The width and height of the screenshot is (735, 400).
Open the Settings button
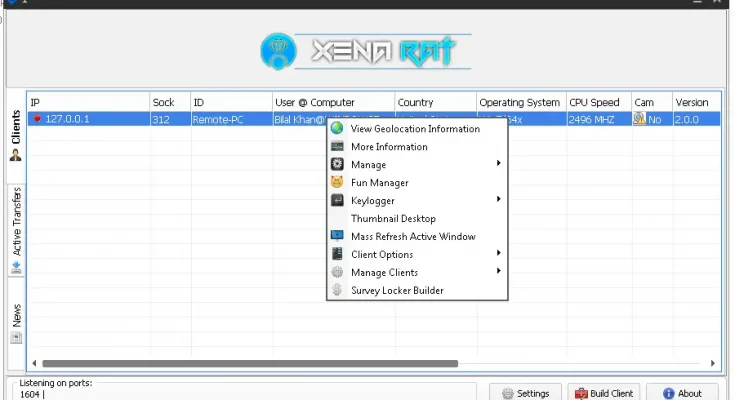pyautogui.click(x=525, y=393)
